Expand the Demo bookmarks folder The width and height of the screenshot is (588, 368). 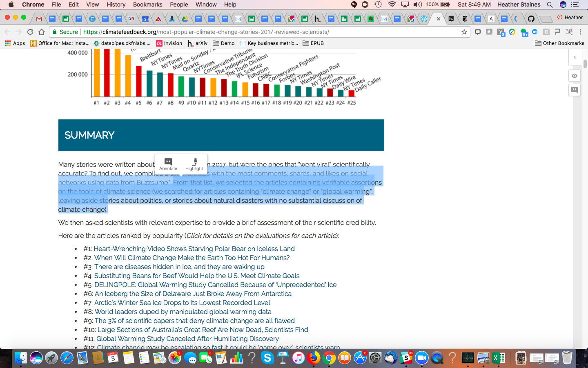[x=224, y=43]
